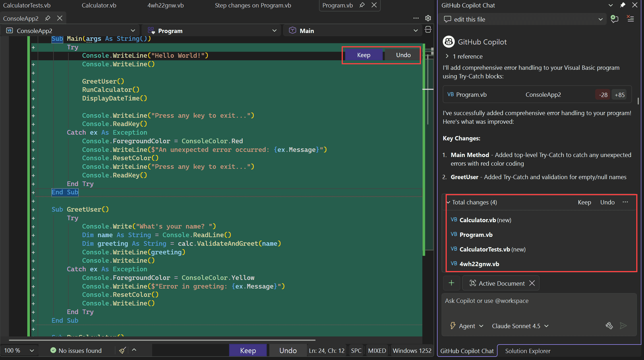Collapse the Total changes (4) section

(449, 202)
